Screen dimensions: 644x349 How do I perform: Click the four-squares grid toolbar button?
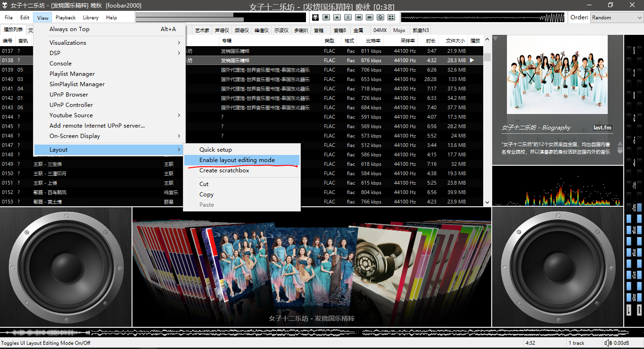click(x=391, y=17)
